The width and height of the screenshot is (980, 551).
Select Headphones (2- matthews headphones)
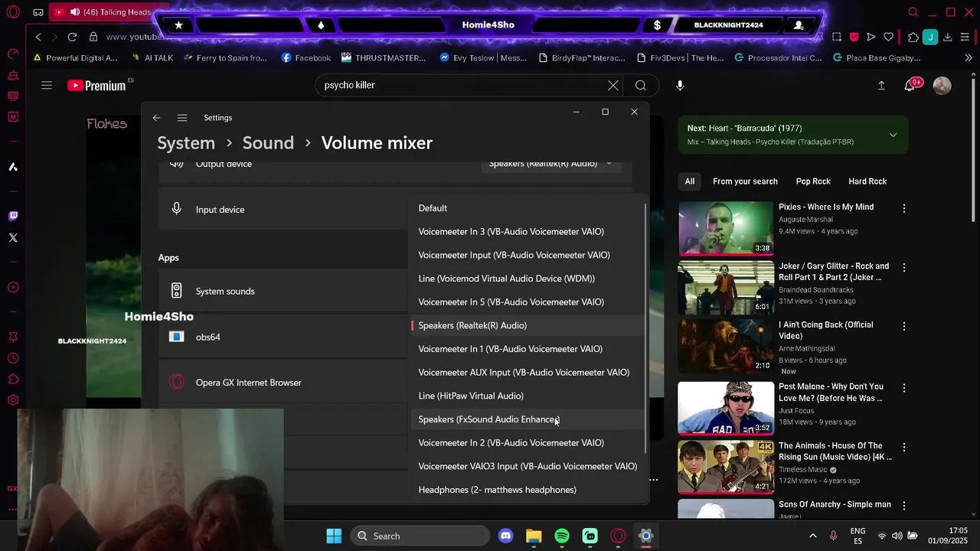coord(527,490)
